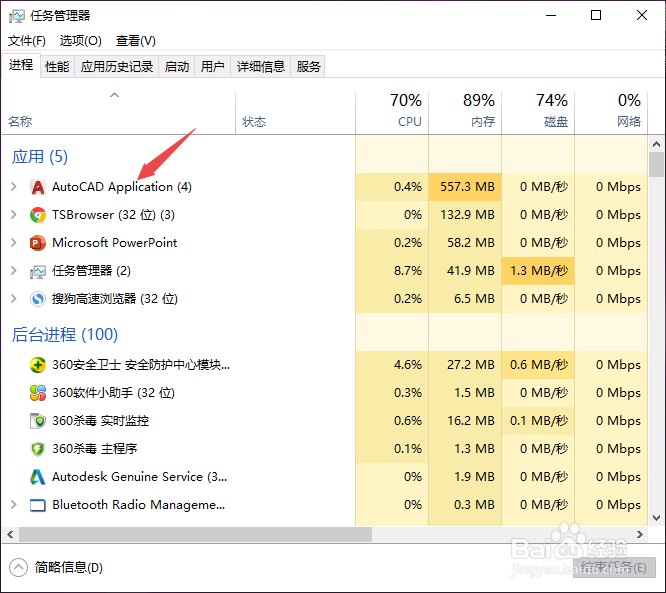
Task: Collapse to 简略信息 with the circle arrow icon
Action: click(18, 568)
